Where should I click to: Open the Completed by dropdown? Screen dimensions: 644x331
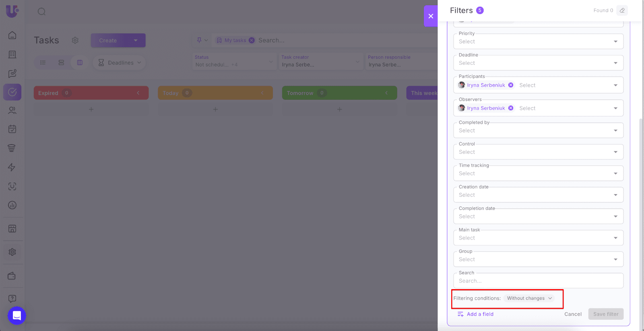click(x=538, y=131)
